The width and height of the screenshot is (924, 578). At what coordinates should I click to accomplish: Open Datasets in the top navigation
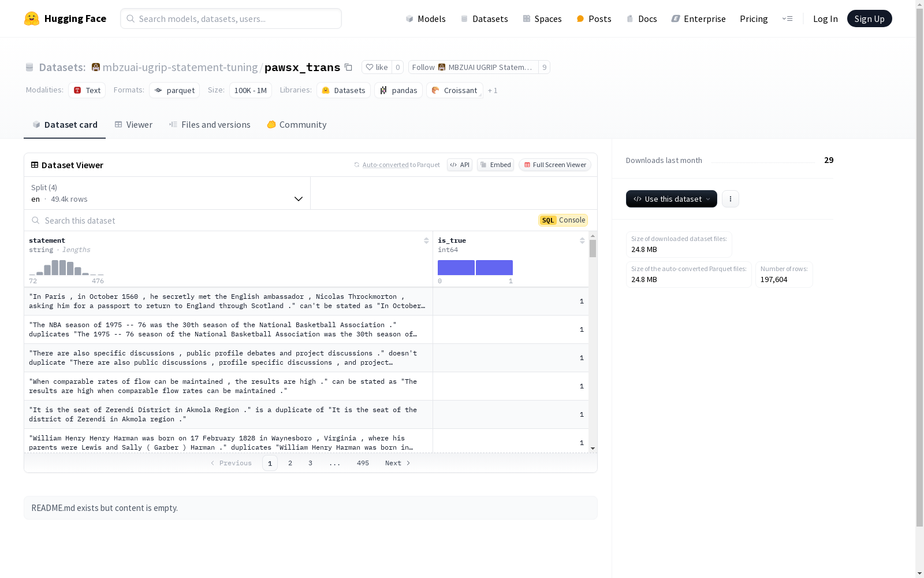484,18
